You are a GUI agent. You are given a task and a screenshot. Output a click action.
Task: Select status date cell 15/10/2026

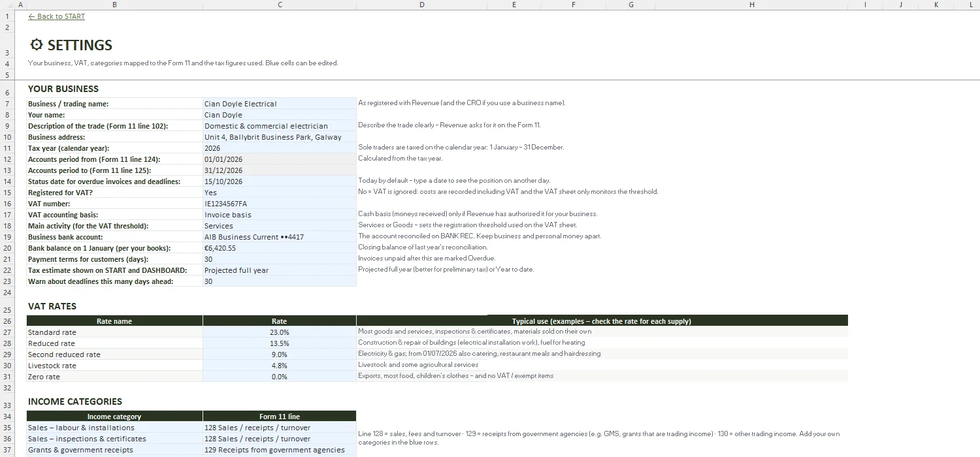point(280,181)
